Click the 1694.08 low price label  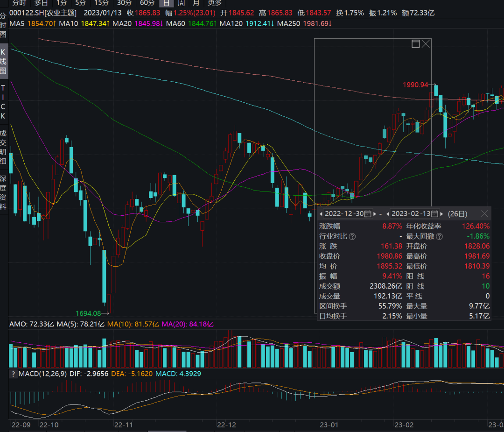(88, 313)
